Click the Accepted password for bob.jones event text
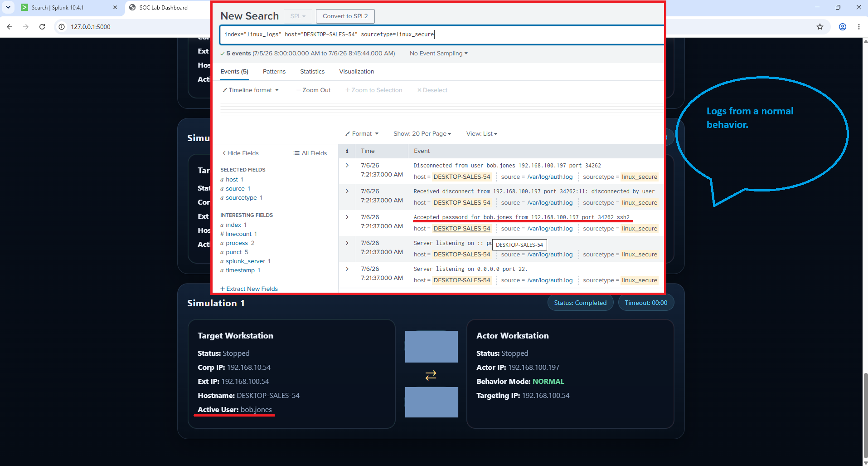 (x=522, y=217)
